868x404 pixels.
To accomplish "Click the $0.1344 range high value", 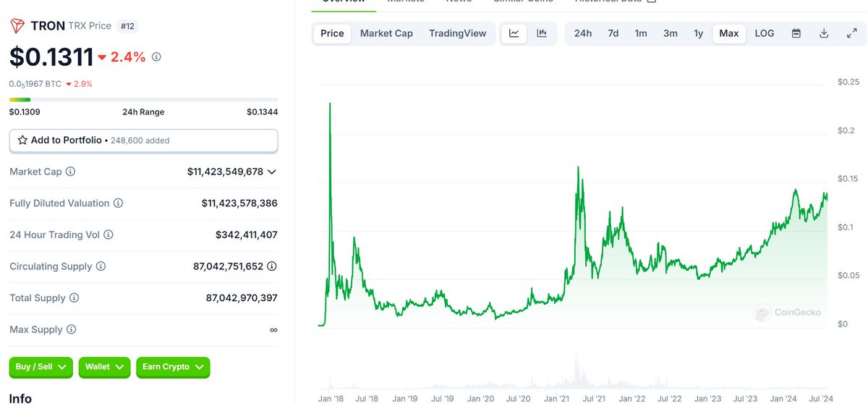I will click(262, 112).
